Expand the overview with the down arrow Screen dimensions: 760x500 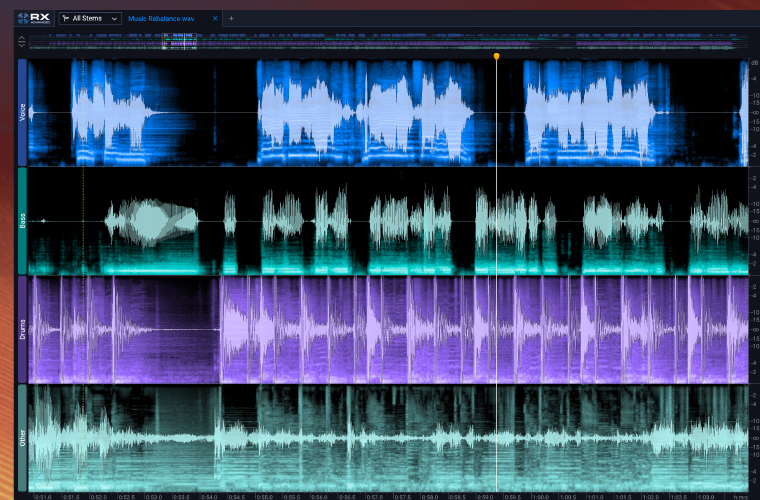pyautogui.click(x=22, y=46)
